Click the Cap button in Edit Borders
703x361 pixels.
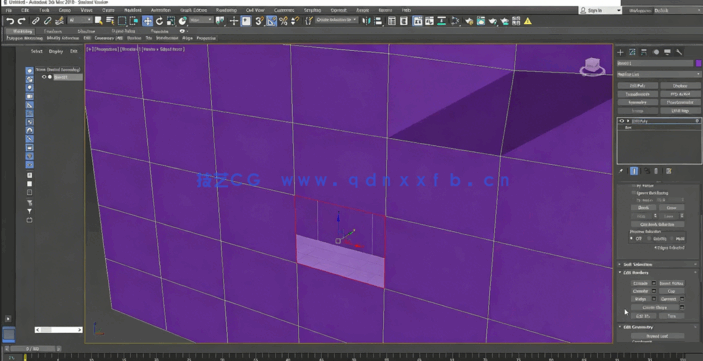pyautogui.click(x=671, y=291)
